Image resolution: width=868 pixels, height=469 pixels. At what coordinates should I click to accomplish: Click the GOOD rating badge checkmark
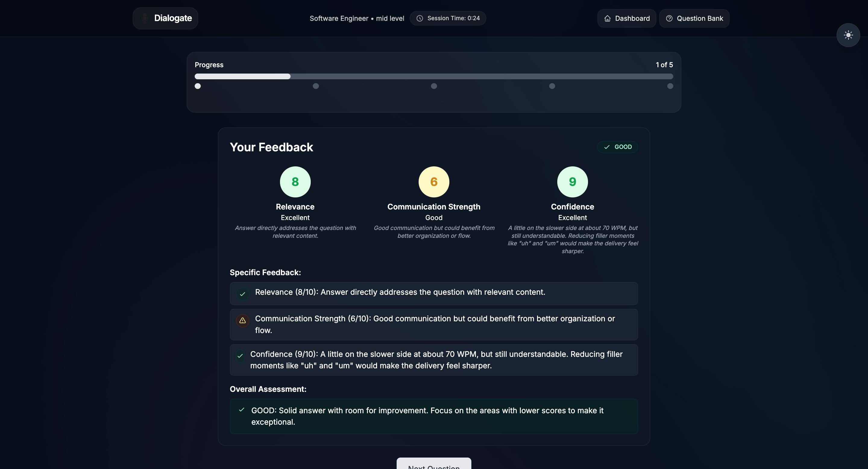pyautogui.click(x=607, y=147)
